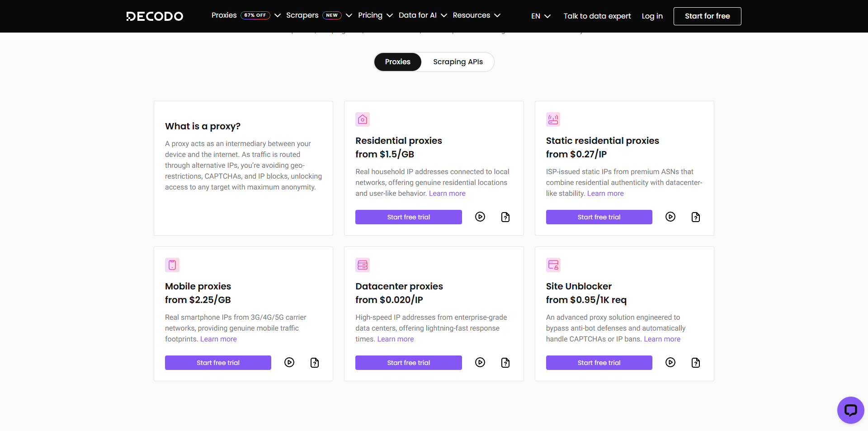Image resolution: width=868 pixels, height=431 pixels.
Task: Click the Decodo logo
Action: click(x=154, y=16)
